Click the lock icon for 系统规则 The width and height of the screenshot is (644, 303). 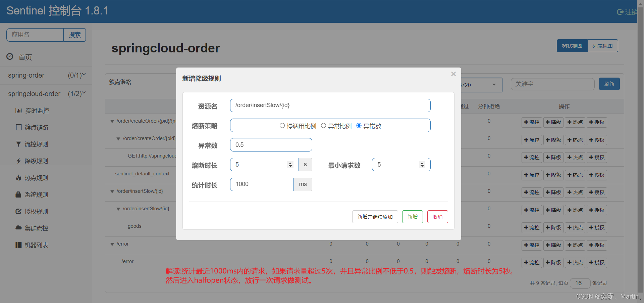(x=19, y=194)
